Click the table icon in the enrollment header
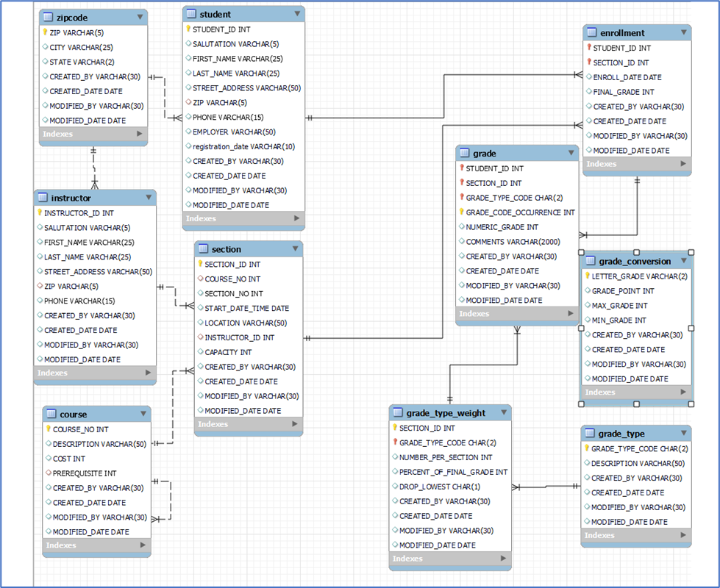The height and width of the screenshot is (588, 720). pyautogui.click(x=591, y=32)
